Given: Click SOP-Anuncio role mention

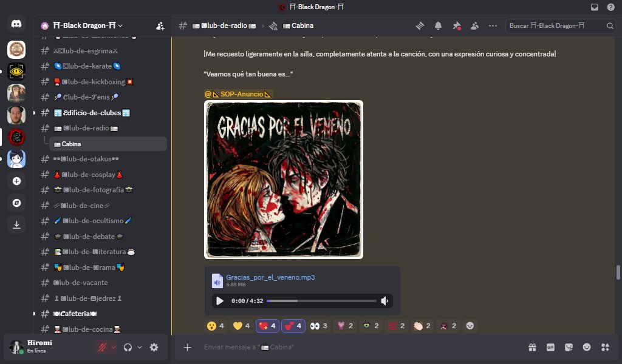Looking at the screenshot, I should pos(238,94).
